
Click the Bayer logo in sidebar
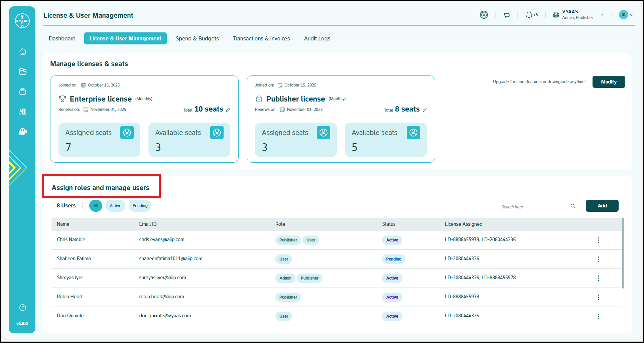[22, 21]
